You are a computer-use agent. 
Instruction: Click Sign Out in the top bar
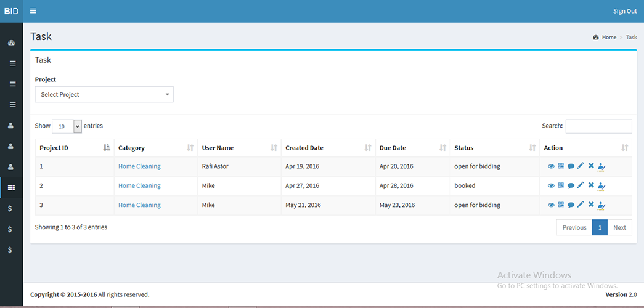pos(624,11)
